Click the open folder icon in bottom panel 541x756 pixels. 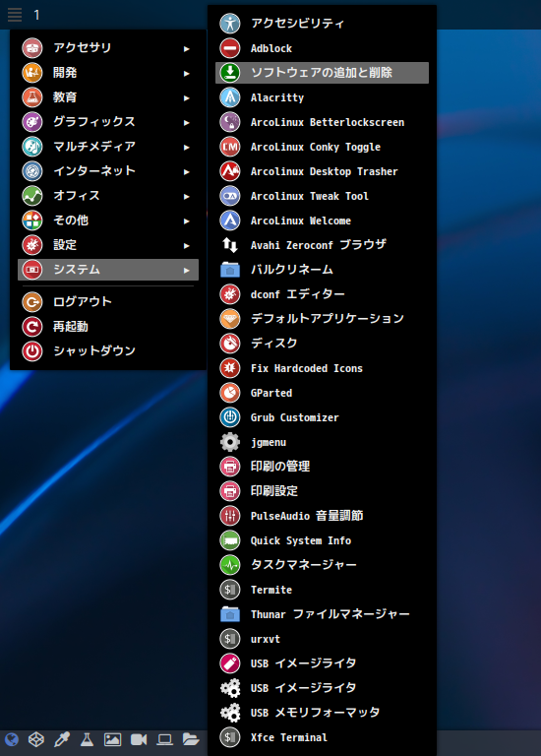pos(191,738)
